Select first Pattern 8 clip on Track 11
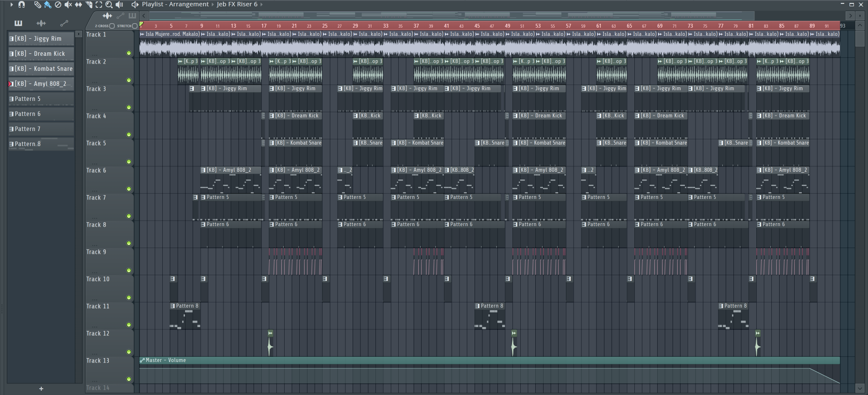The image size is (868, 395). pyautogui.click(x=185, y=316)
